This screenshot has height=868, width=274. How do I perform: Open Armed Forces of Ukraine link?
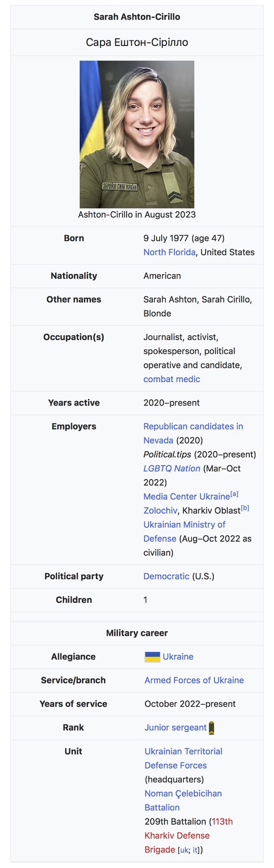coord(194,680)
